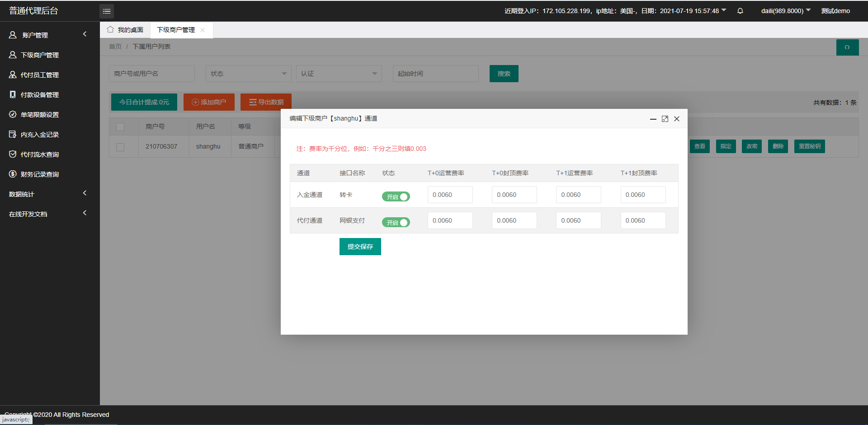Expand the 账户管理 sidebar menu

click(x=47, y=35)
